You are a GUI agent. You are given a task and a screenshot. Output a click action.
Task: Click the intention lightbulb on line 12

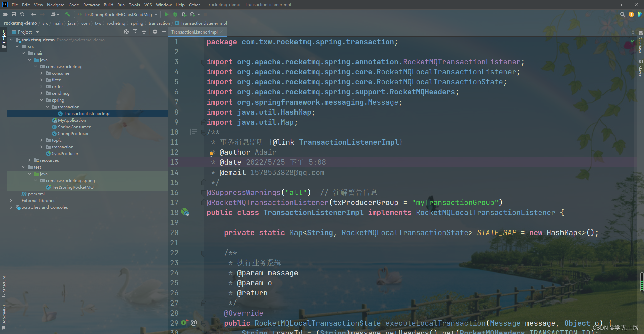212,153
